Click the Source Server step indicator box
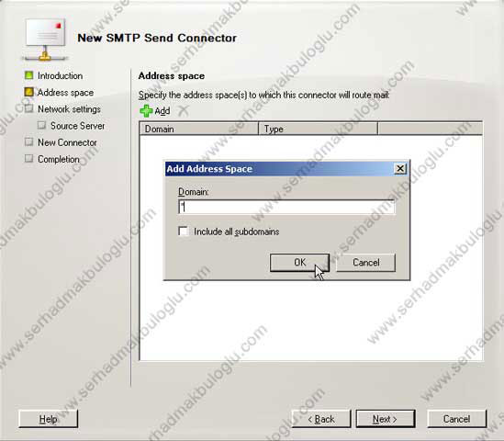 coord(41,125)
